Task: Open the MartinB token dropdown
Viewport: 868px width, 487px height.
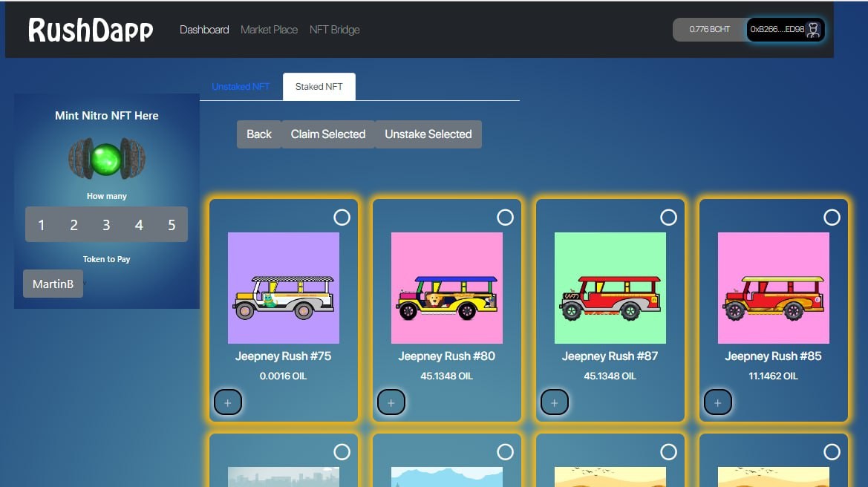Action: coord(53,284)
